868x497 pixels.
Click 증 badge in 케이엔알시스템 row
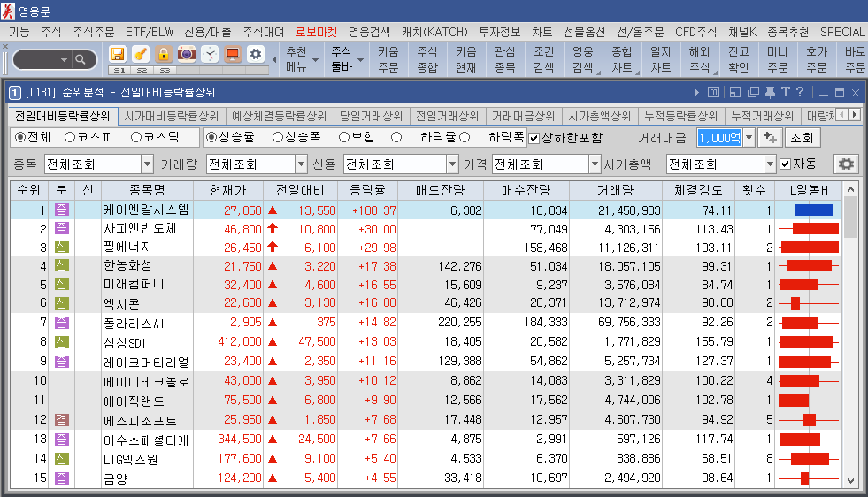tap(61, 210)
